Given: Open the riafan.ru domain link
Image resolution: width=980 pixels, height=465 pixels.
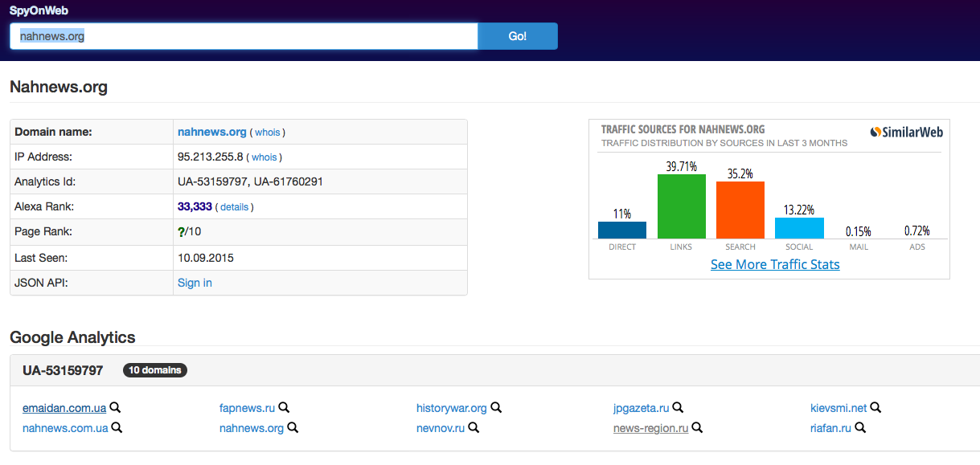Looking at the screenshot, I should click(830, 428).
